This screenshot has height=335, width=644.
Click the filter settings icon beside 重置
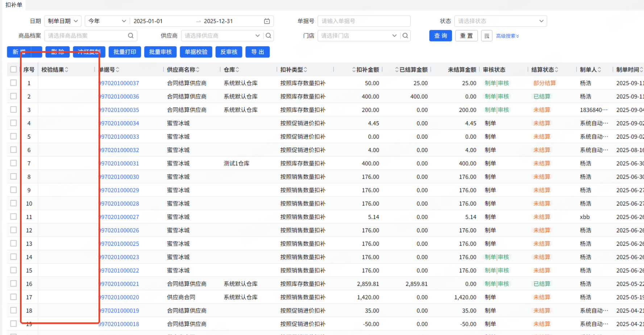[x=487, y=36]
